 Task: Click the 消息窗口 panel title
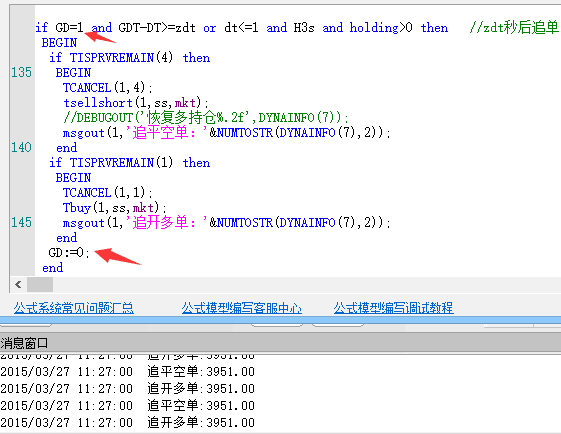click(x=24, y=343)
